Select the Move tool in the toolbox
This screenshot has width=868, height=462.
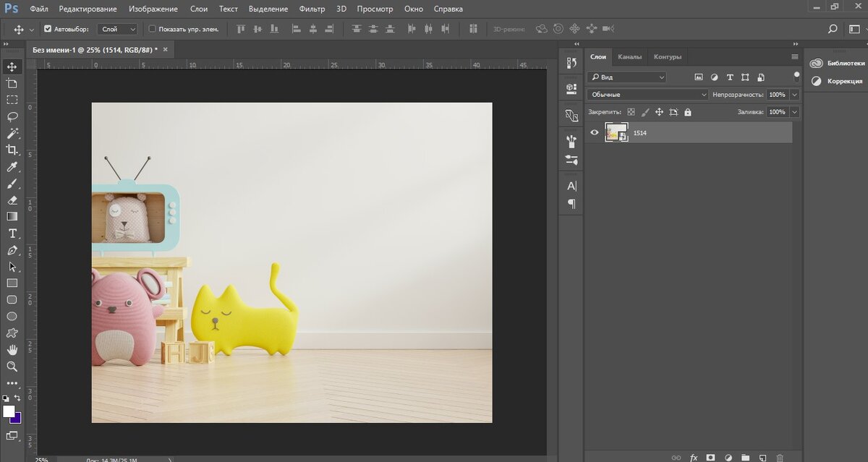[x=12, y=67]
